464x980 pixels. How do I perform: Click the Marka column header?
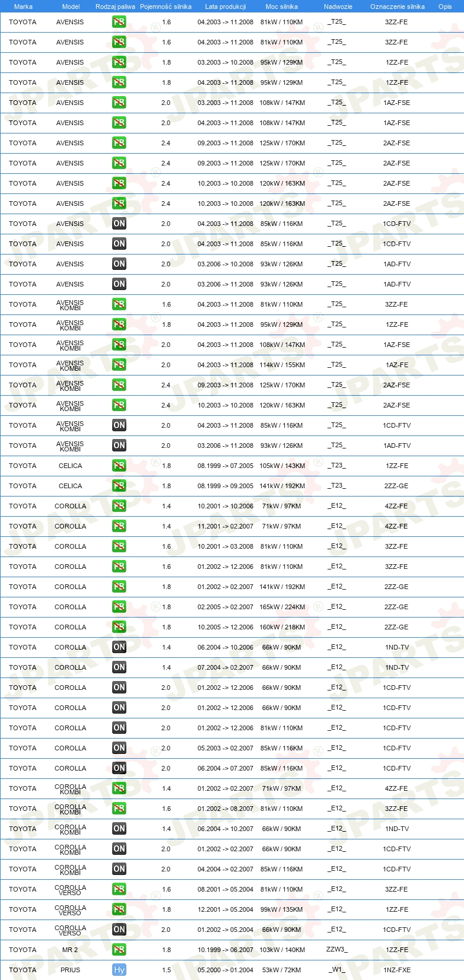pos(23,7)
